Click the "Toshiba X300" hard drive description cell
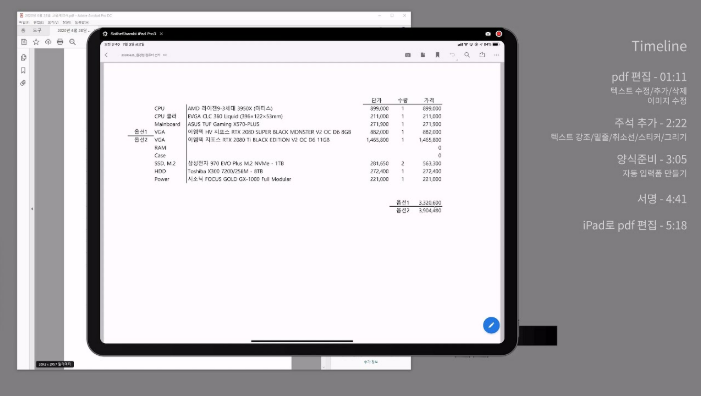This screenshot has width=701, height=396. pos(225,171)
